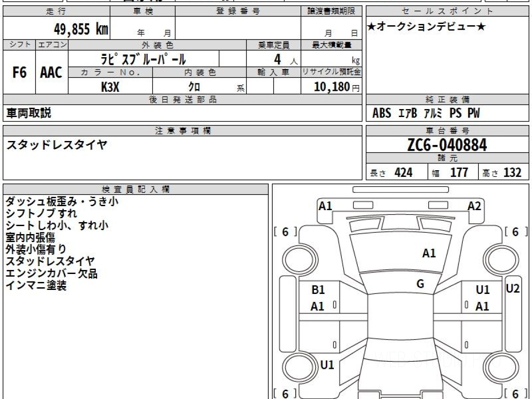Select the エンジンカバー欠品 inspector note line
Image resolution: width=532 pixels, height=399 pixels.
pos(51,274)
